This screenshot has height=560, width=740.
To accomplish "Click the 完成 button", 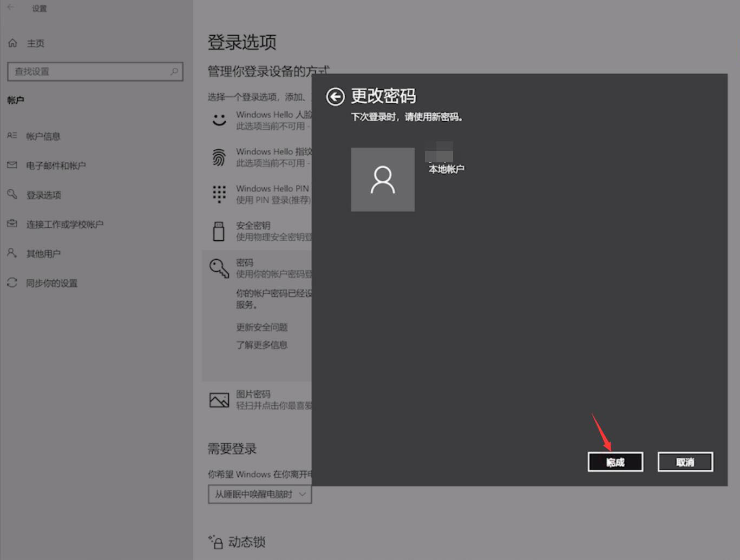I will (x=615, y=462).
